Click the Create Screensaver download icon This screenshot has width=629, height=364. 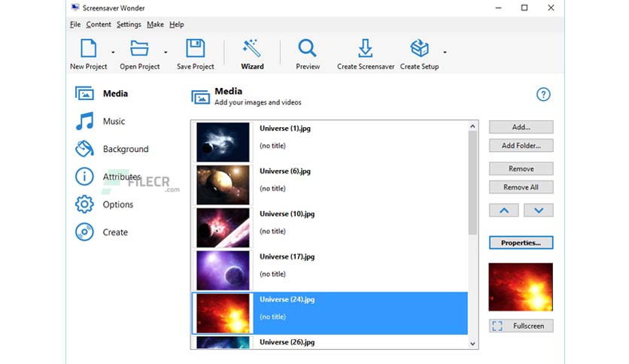coord(366,48)
